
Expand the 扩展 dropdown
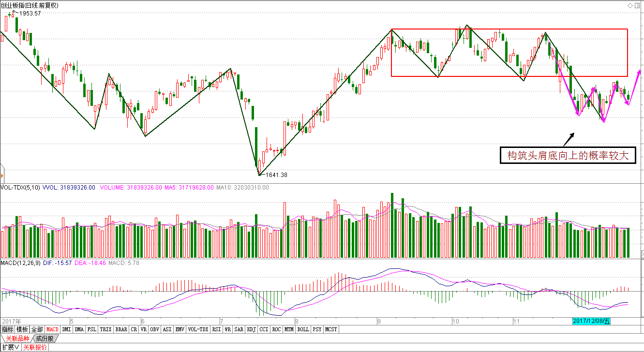[x=10, y=347]
